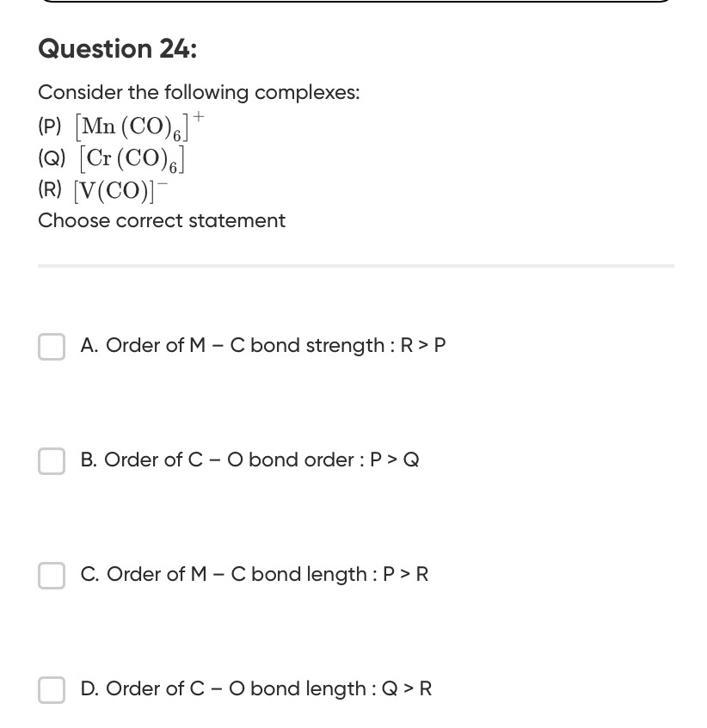Click the divider line below the question

coord(355,266)
